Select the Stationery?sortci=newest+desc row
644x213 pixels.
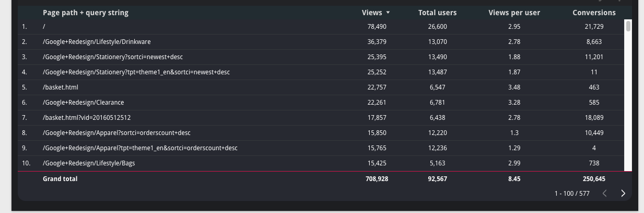321,57
